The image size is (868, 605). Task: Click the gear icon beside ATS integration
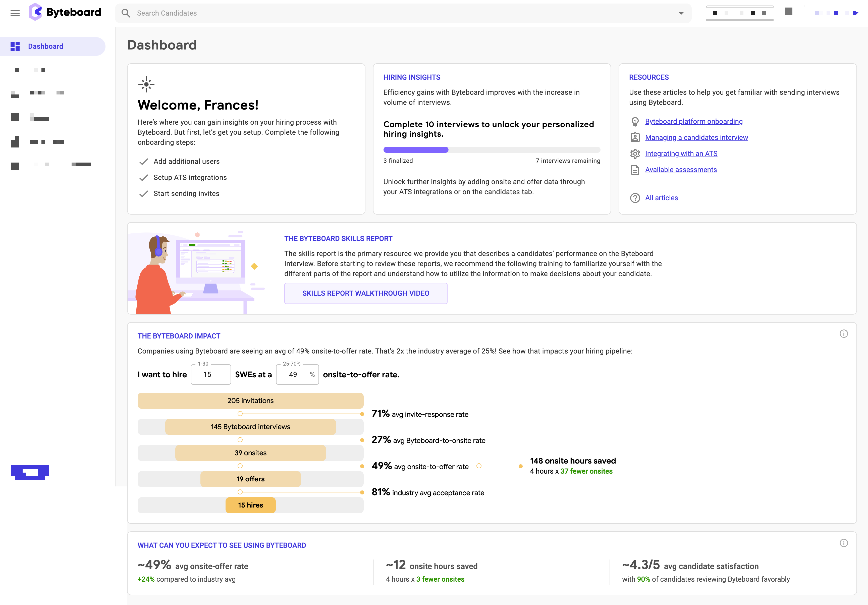click(635, 154)
